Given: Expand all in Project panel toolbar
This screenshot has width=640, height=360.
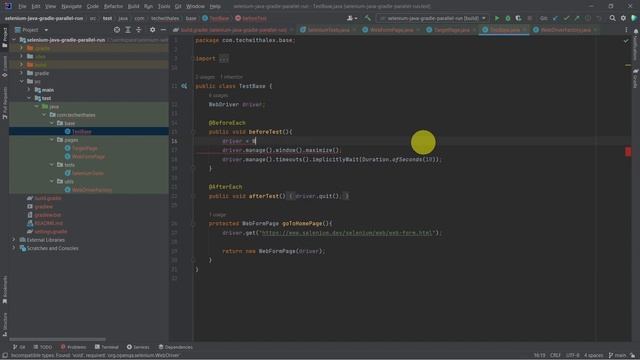Looking at the screenshot, I should (128, 30).
